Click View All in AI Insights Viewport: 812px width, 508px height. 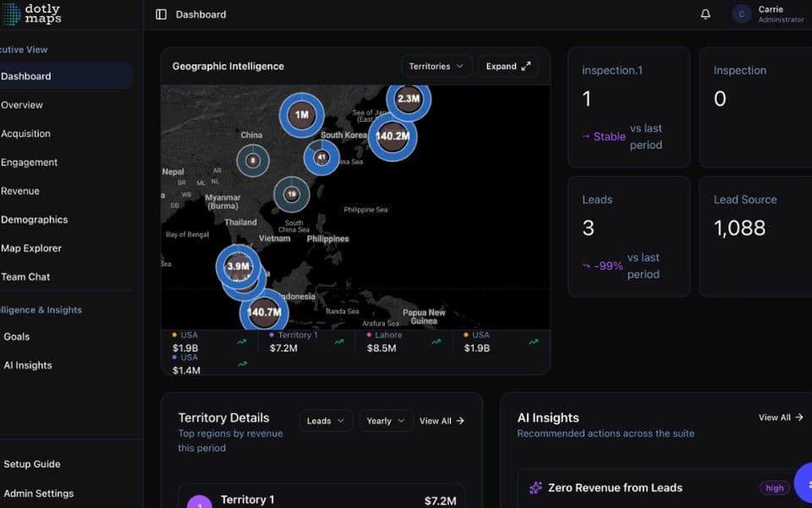(781, 417)
